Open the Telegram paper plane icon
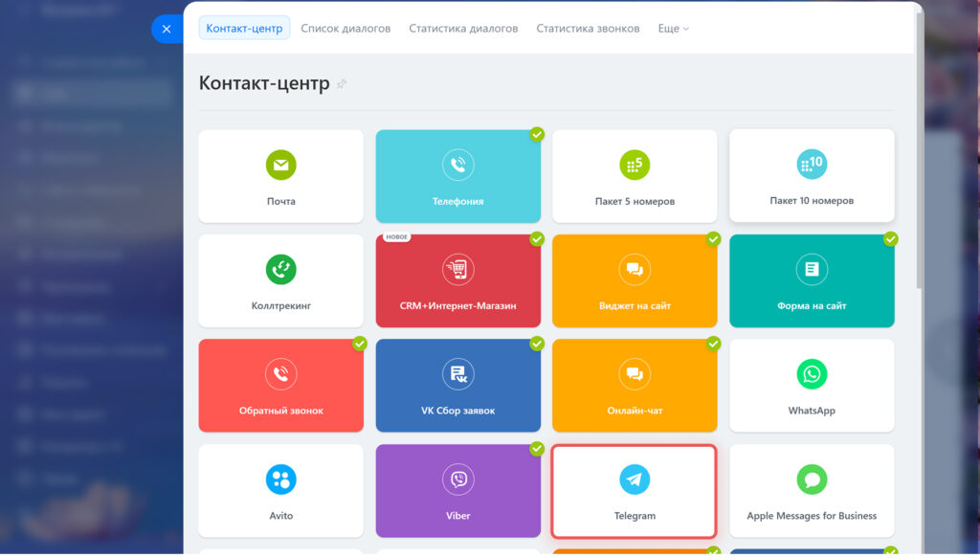980x558 pixels. tap(635, 480)
